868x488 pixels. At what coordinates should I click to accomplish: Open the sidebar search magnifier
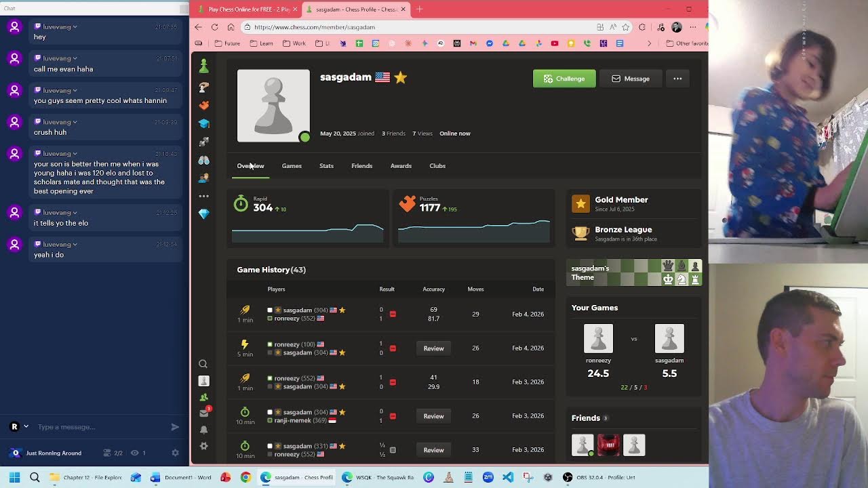[203, 364]
